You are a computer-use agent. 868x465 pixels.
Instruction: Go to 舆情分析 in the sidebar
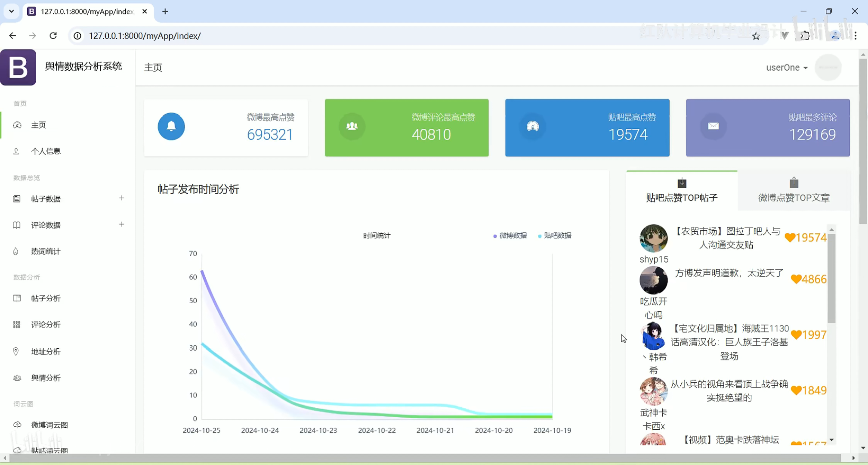(46, 378)
